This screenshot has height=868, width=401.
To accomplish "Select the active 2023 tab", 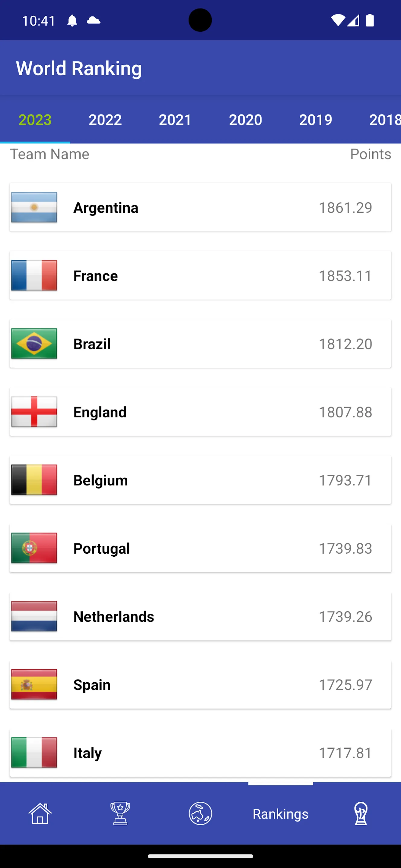I will [35, 120].
